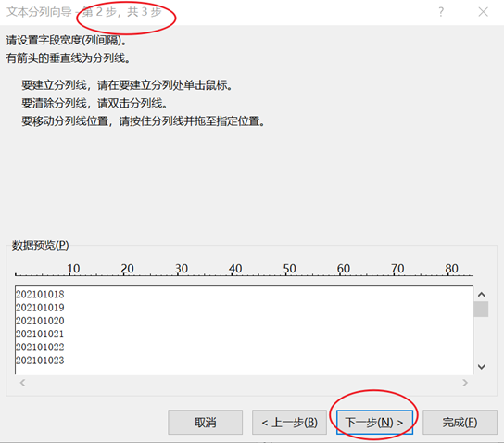504x443 pixels.
Task: Click ruler mark 60
Action: (x=344, y=269)
